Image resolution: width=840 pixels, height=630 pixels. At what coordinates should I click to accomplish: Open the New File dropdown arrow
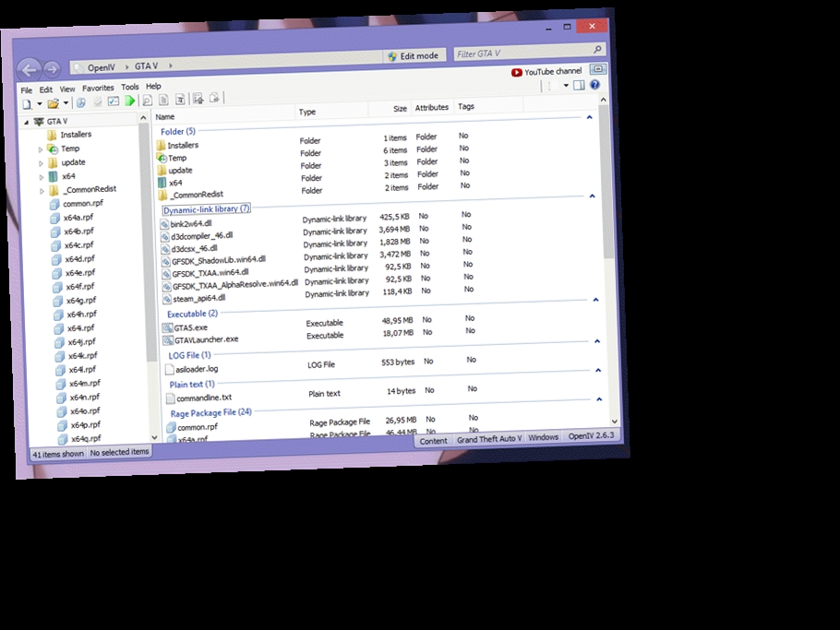(x=40, y=101)
